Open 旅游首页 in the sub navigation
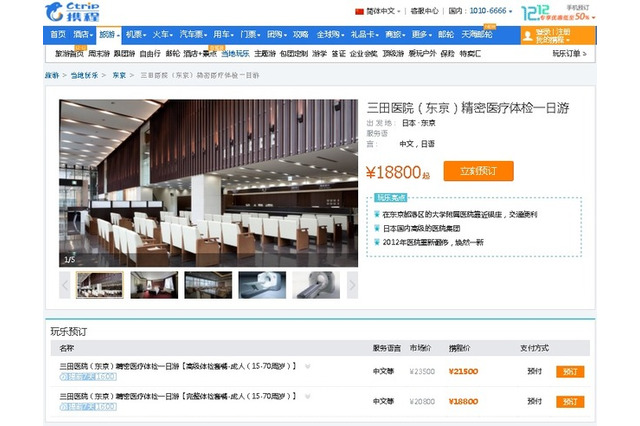The height and width of the screenshot is (426, 640). click(69, 53)
